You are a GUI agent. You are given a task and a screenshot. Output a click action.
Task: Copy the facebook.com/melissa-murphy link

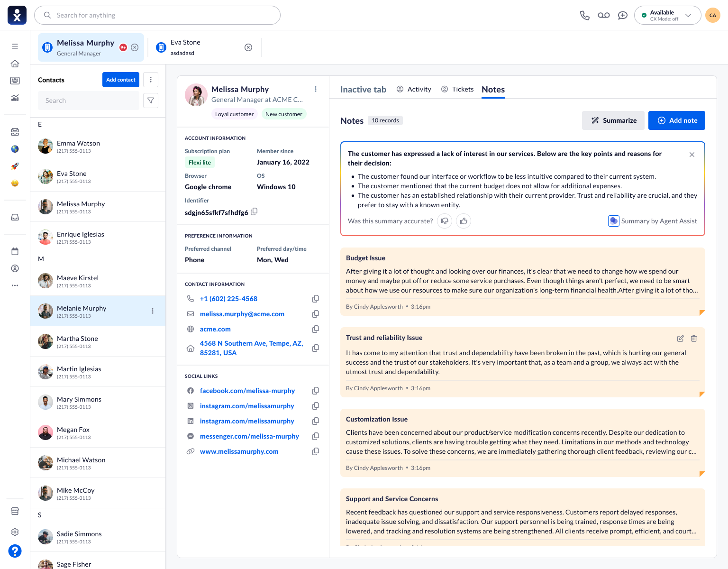coord(316,391)
